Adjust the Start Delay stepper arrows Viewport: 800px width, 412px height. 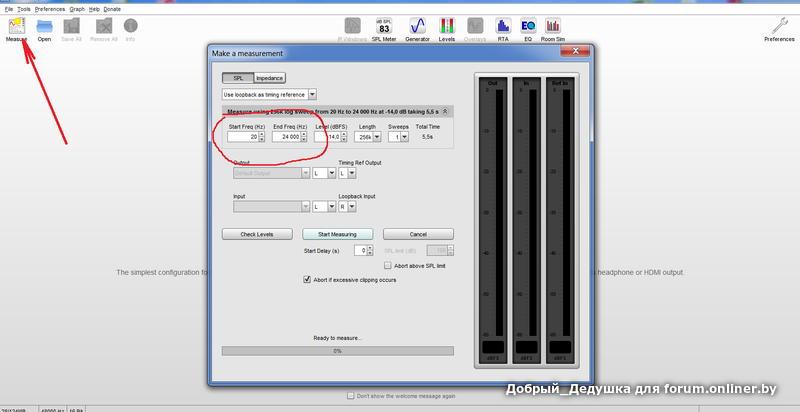(370, 250)
